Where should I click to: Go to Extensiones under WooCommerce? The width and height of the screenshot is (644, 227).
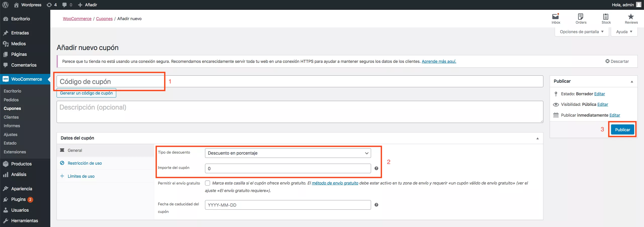(x=15, y=152)
